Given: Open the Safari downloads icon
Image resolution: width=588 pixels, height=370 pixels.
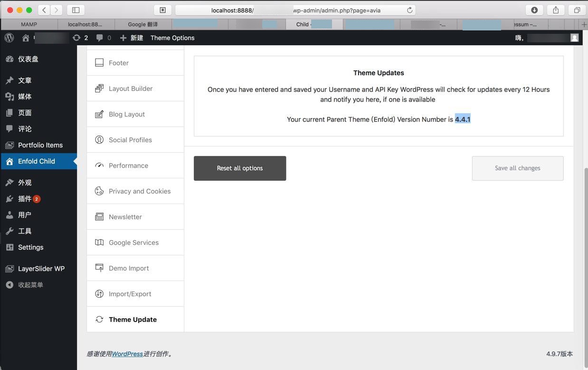Looking at the screenshot, I should tap(534, 10).
